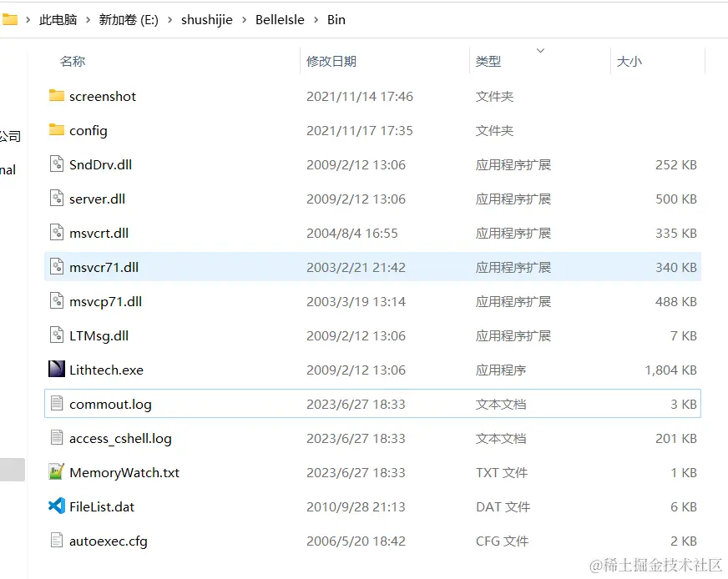The height and width of the screenshot is (579, 728).
Task: Expand chevron after BelleIsle in breadcrumb
Action: tap(316, 20)
